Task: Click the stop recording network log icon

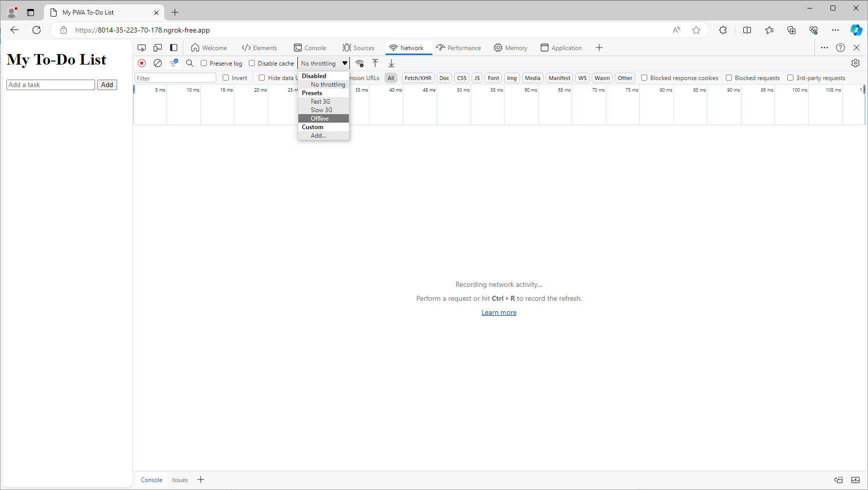Action: [142, 63]
